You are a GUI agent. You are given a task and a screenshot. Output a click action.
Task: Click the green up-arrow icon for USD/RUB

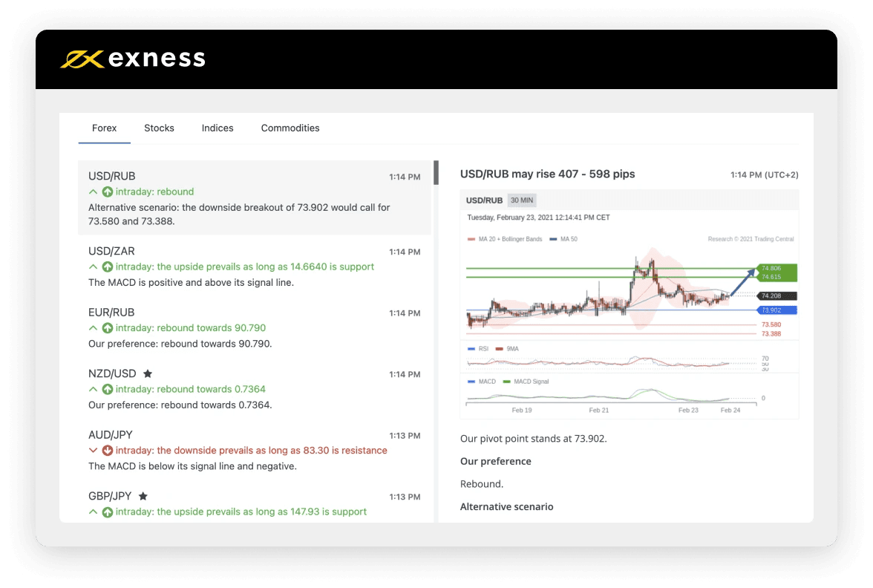tap(108, 192)
